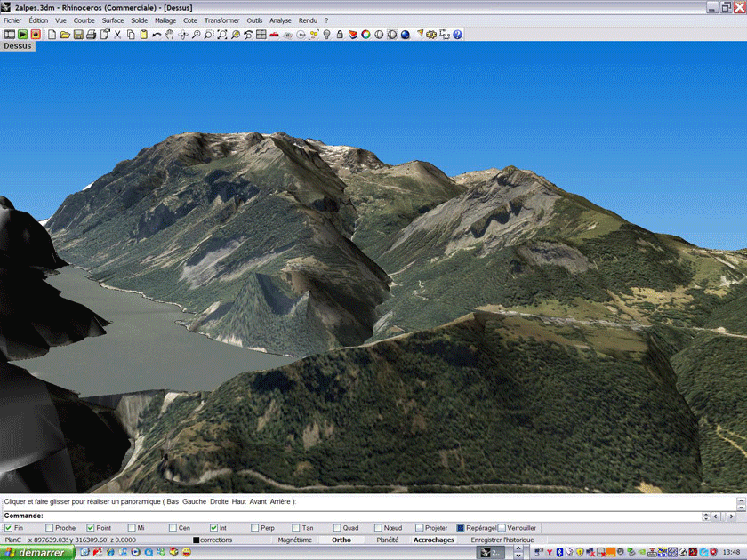
Task: Open the Dessus viewport title menu
Action: pos(17,46)
